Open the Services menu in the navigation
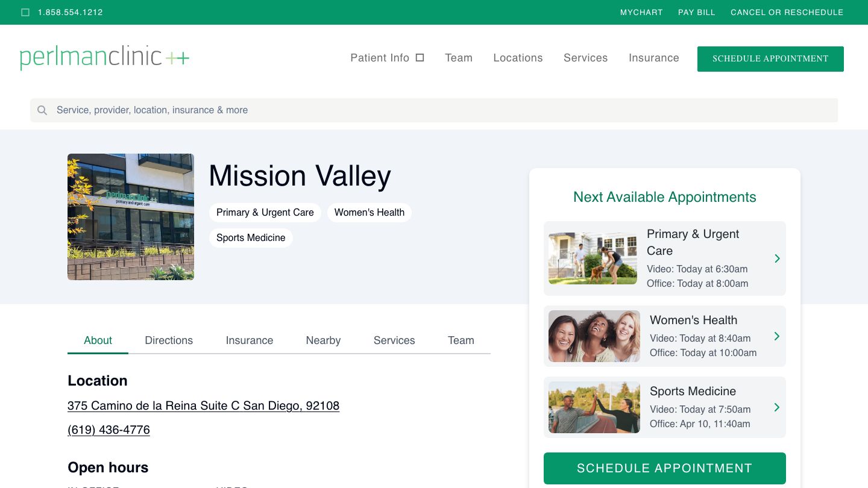The image size is (868, 488). click(585, 58)
